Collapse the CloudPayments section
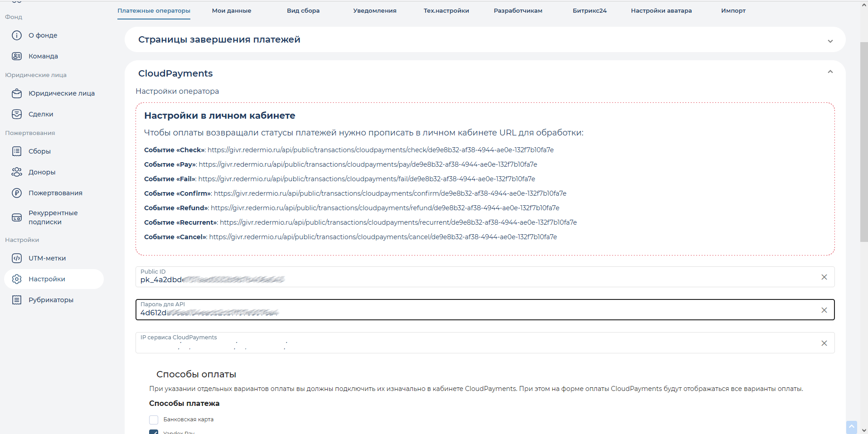This screenshot has height=434, width=868. (x=830, y=72)
